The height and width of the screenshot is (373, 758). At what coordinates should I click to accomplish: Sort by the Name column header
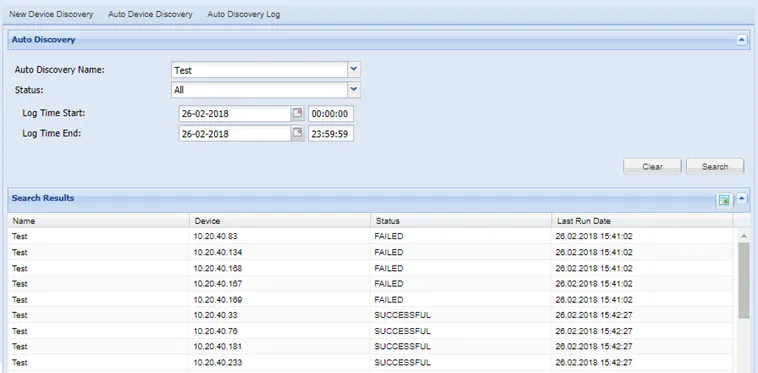click(99, 221)
